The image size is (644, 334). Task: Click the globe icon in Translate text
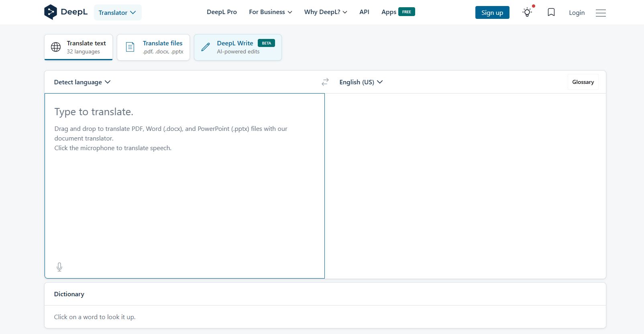click(56, 47)
